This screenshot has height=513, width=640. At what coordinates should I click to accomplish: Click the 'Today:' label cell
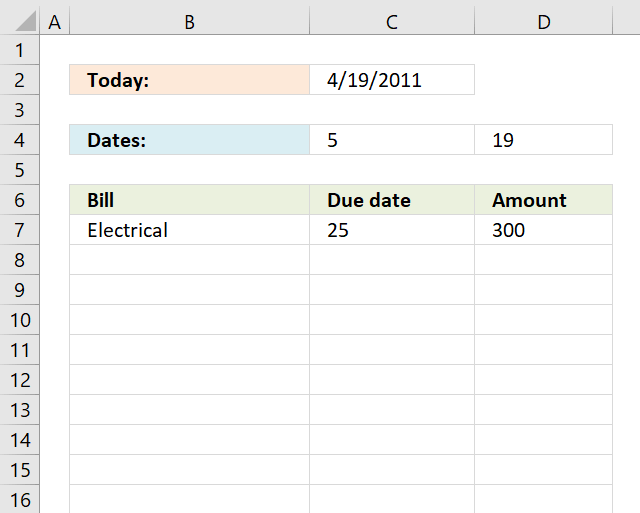[x=189, y=80]
